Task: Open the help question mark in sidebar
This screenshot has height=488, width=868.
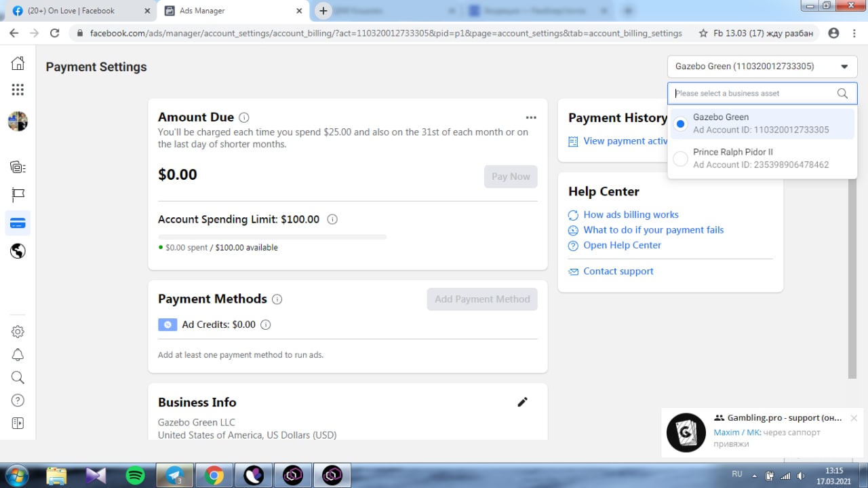Action: coord(18,400)
